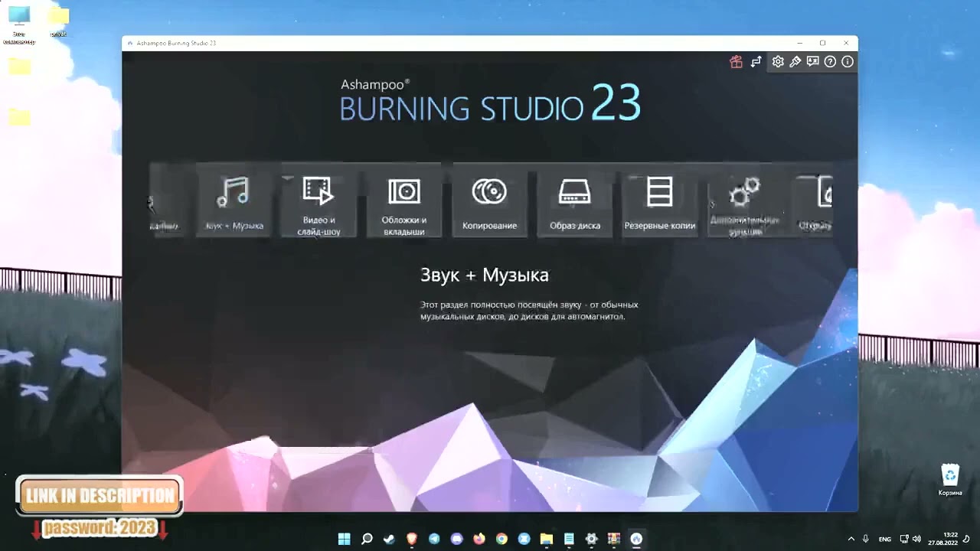The height and width of the screenshot is (551, 980).
Task: Open the Windows Start menu
Action: pyautogui.click(x=345, y=539)
